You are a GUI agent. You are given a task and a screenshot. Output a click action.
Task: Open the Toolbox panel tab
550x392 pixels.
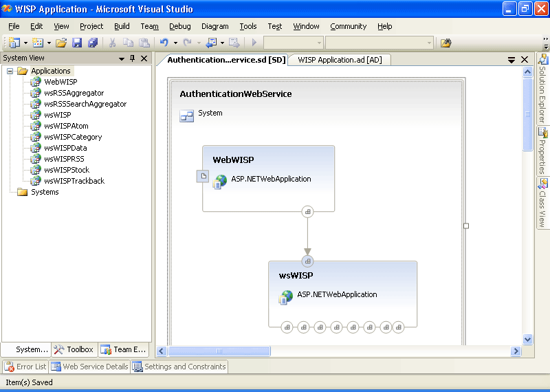74,349
